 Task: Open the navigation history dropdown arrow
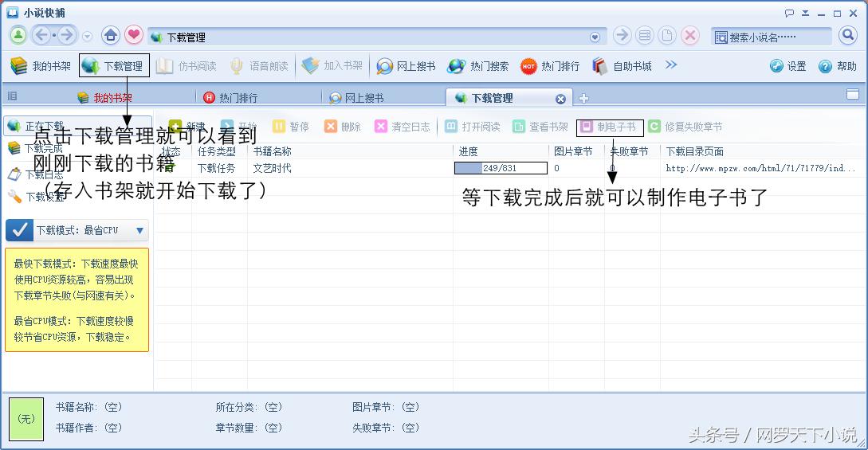coord(87,37)
